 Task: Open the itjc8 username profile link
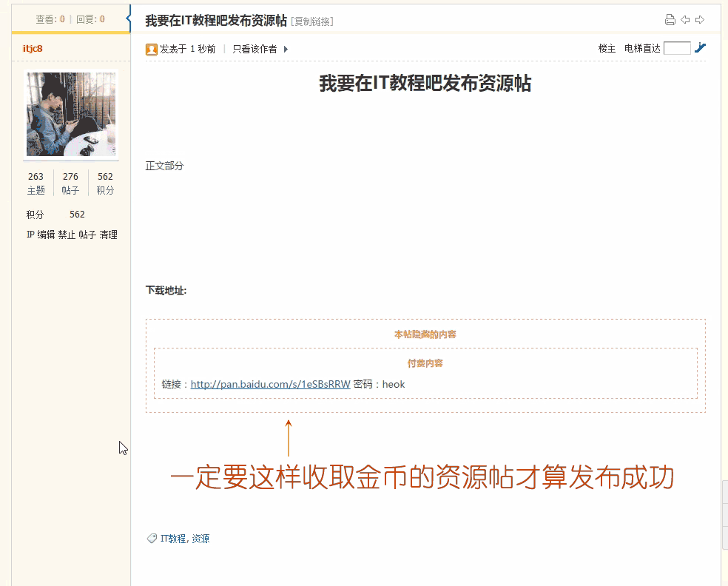click(x=33, y=49)
